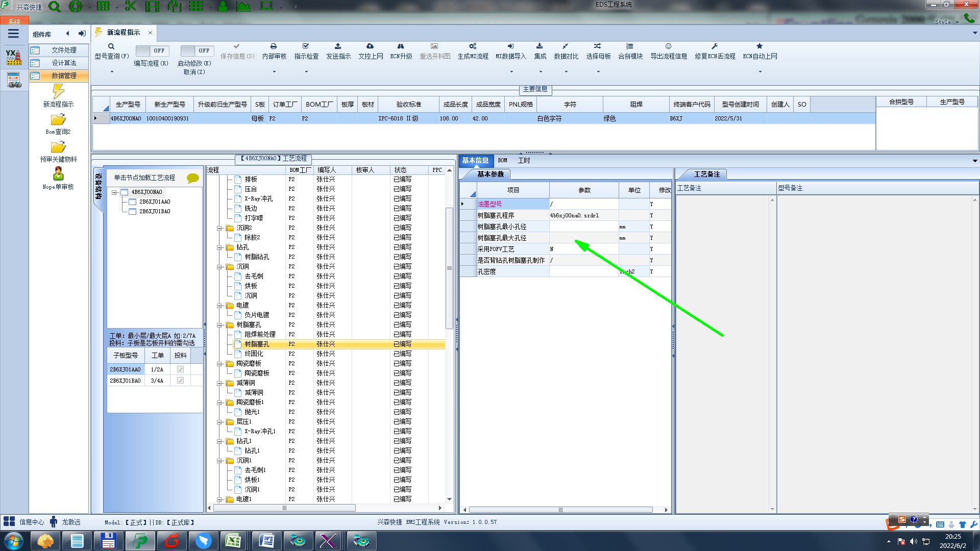980x551 pixels.
Task: Switch to the BOM tab
Action: click(x=503, y=160)
